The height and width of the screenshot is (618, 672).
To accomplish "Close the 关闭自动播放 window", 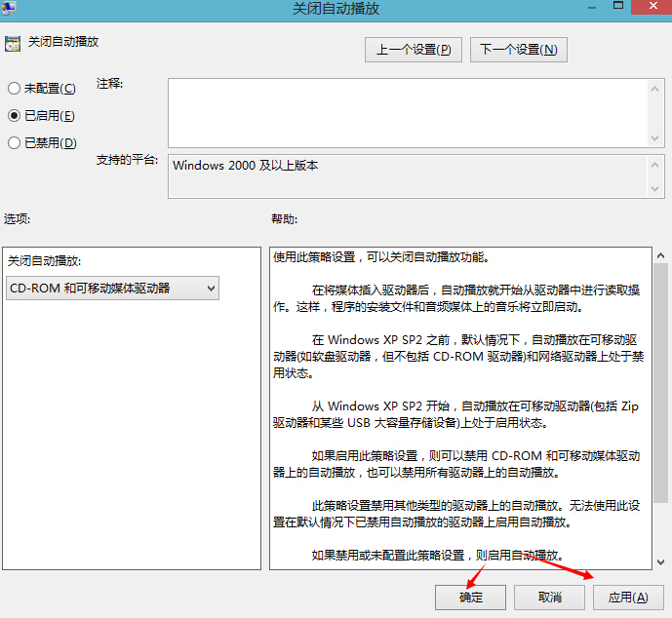I will pos(652,7).
